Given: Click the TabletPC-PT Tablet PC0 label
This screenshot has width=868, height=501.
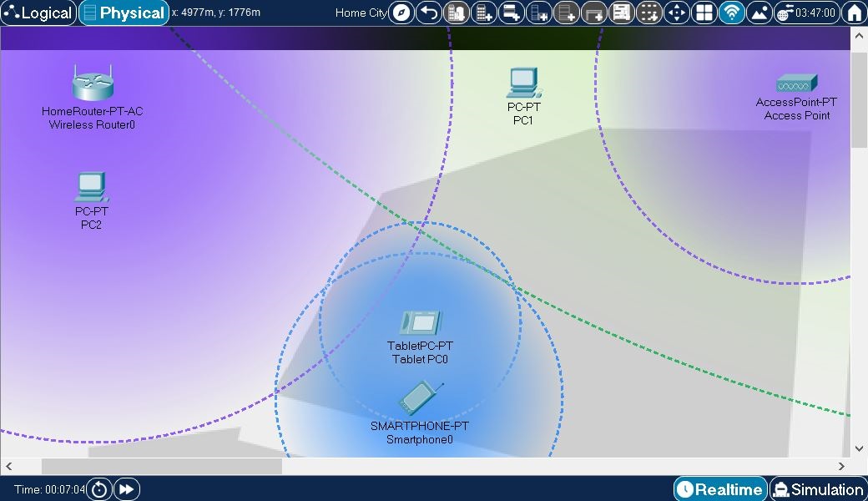Looking at the screenshot, I should pos(420,352).
